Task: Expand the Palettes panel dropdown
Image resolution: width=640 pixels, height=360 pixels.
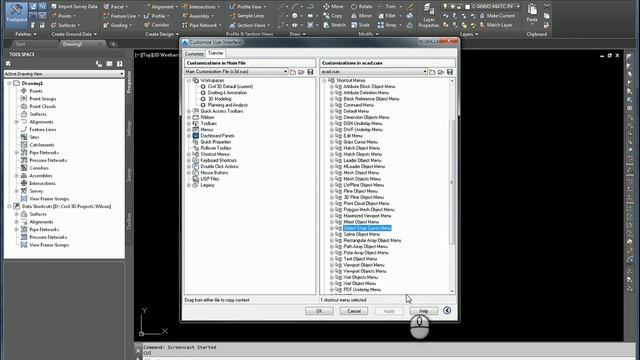Action: (x=26, y=34)
